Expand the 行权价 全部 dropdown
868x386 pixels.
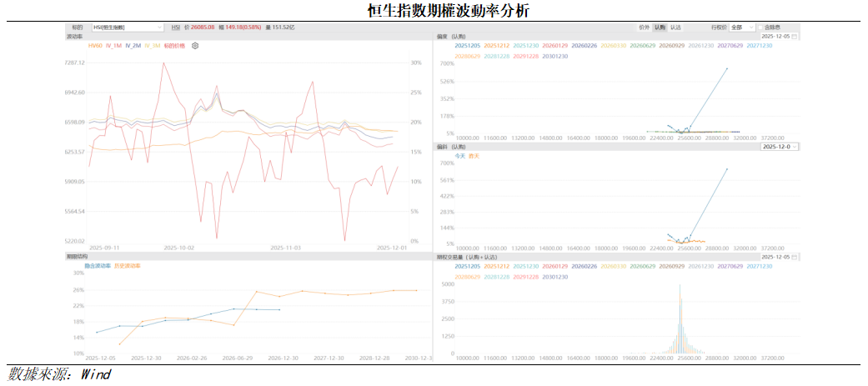point(742,28)
